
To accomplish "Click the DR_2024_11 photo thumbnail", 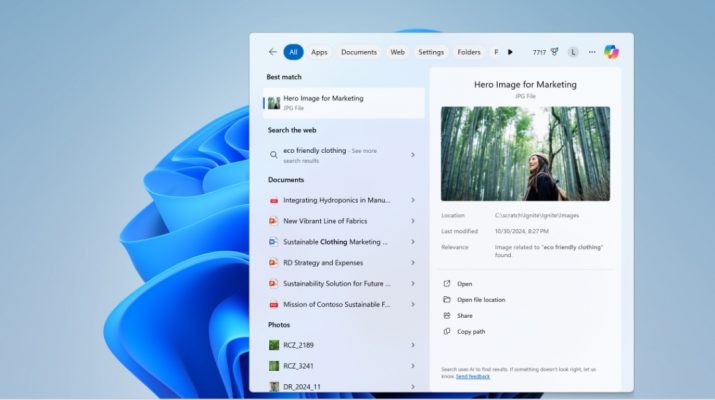I will [x=274, y=387].
